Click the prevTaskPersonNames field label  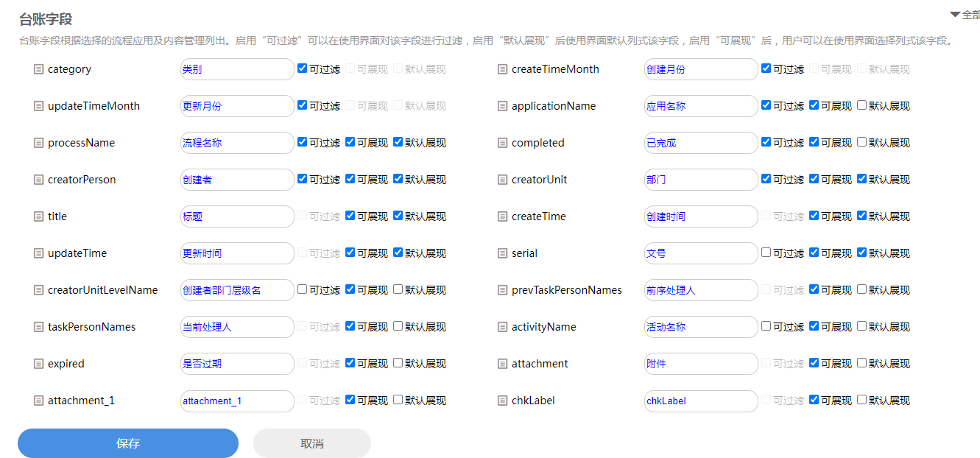coord(567,290)
